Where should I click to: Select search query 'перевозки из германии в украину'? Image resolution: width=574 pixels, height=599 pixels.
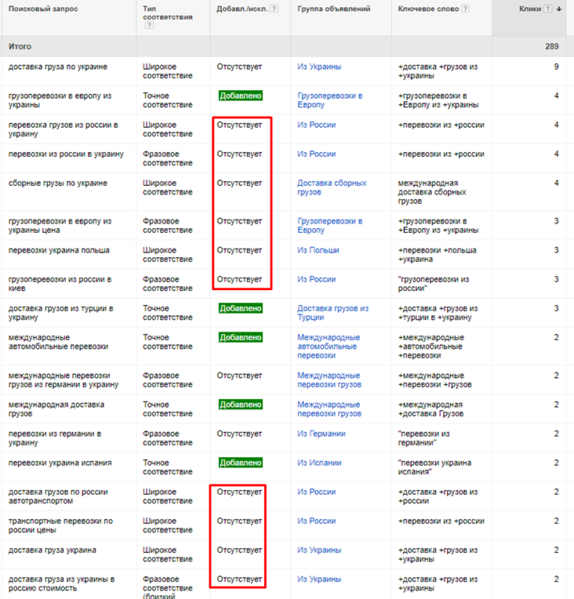tap(55, 438)
